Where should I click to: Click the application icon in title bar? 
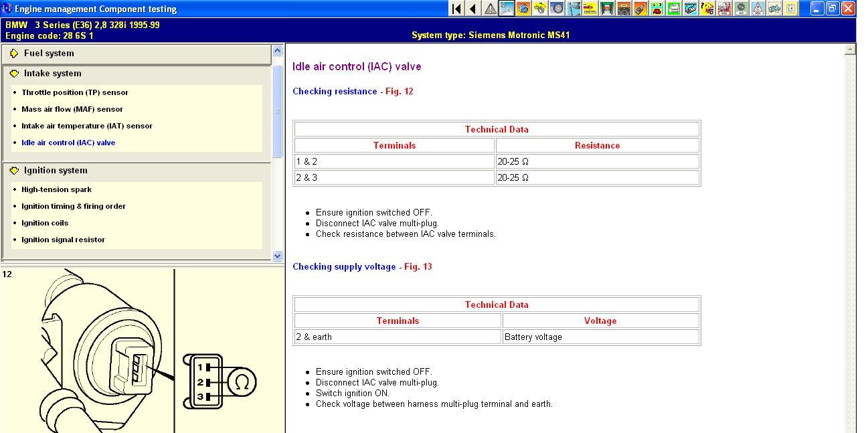click(7, 9)
